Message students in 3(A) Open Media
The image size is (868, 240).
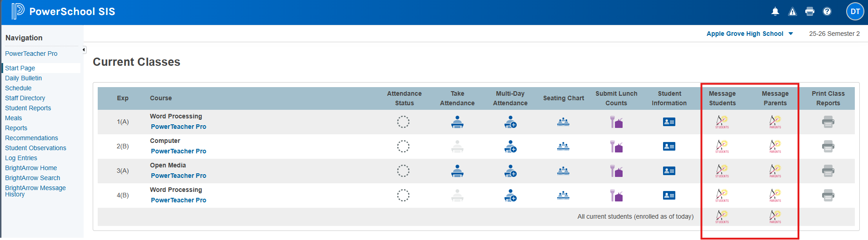[x=722, y=171]
